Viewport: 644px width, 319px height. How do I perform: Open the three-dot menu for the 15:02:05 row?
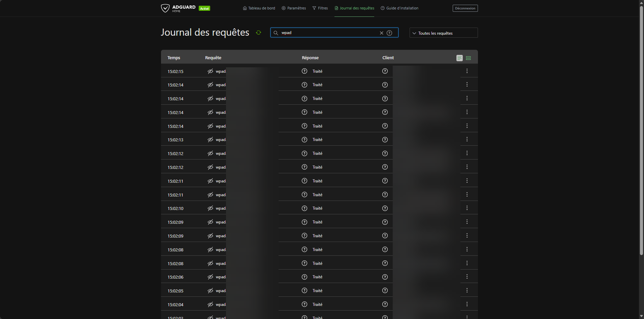(x=467, y=290)
